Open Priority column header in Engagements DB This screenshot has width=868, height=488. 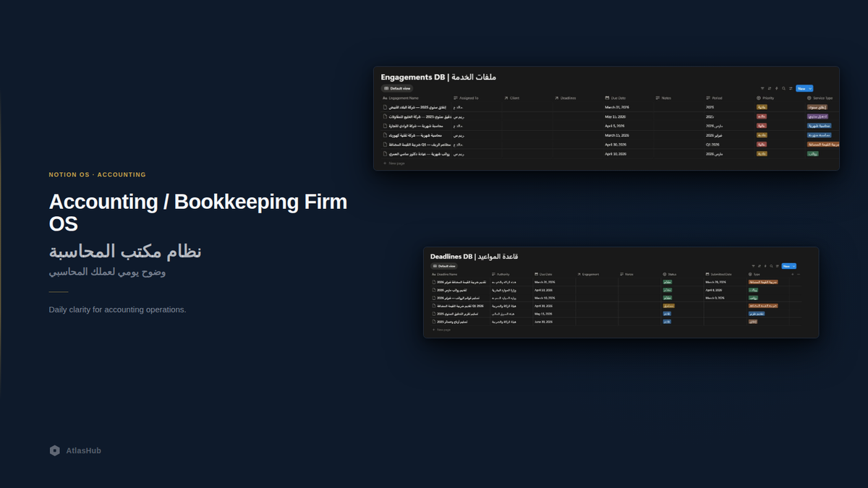point(765,98)
